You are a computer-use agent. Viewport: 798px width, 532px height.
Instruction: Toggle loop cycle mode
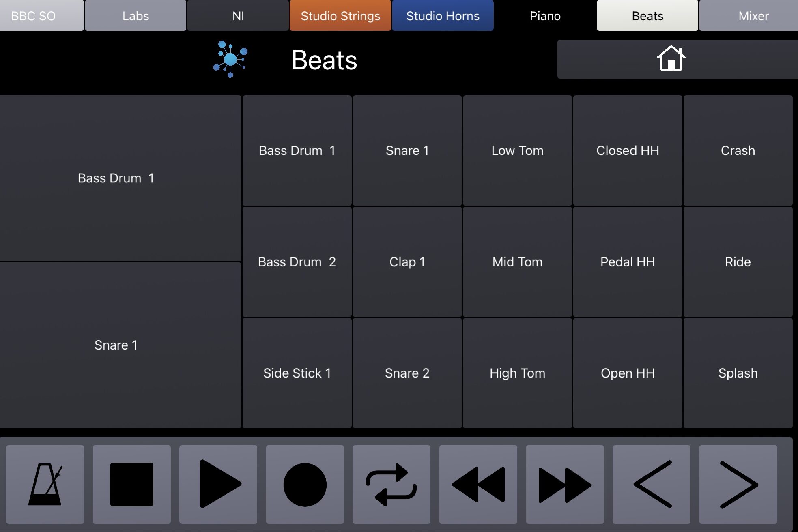coord(391,484)
